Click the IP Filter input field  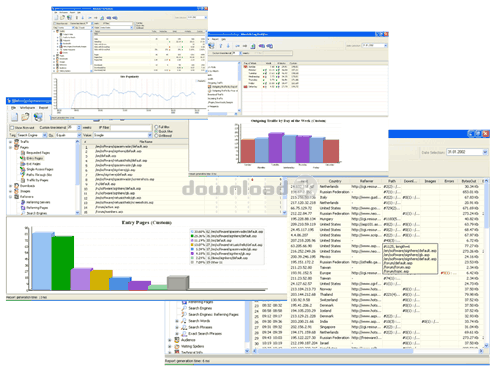pos(131,128)
